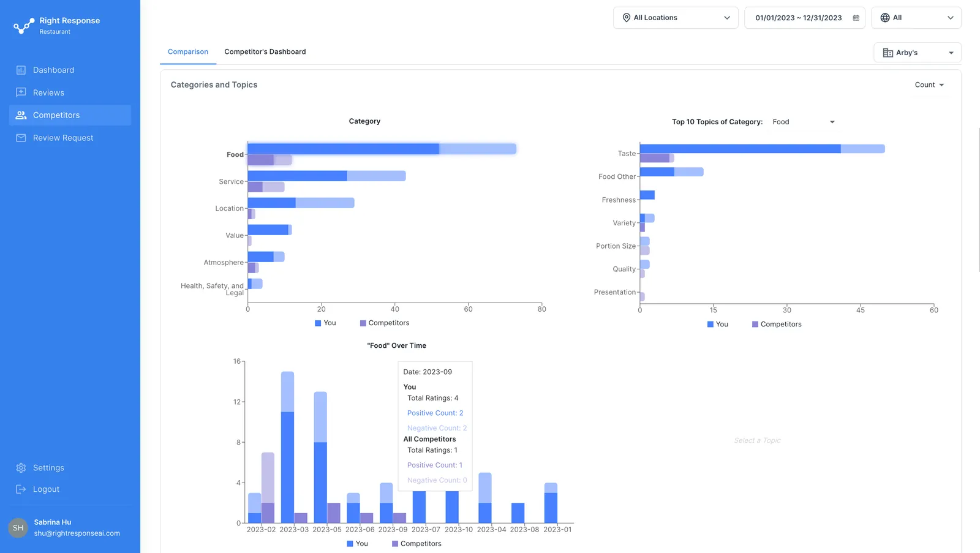Select the Comparison tab
This screenshot has height=553, width=980.
click(x=188, y=52)
